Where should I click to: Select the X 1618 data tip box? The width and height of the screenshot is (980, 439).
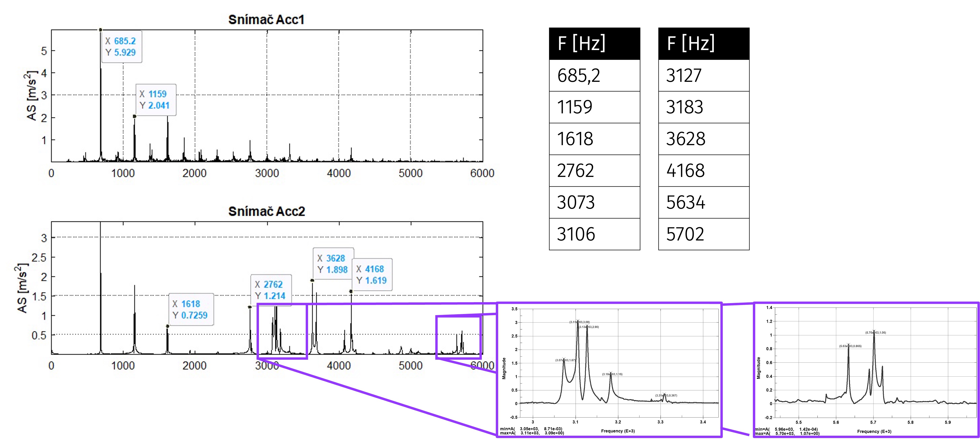point(191,310)
